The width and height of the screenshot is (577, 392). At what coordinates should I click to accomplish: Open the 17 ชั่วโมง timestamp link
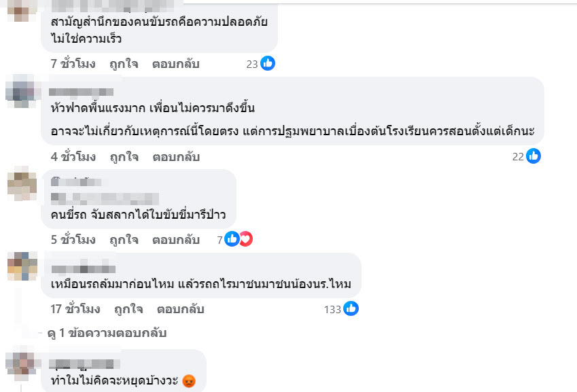pos(75,309)
